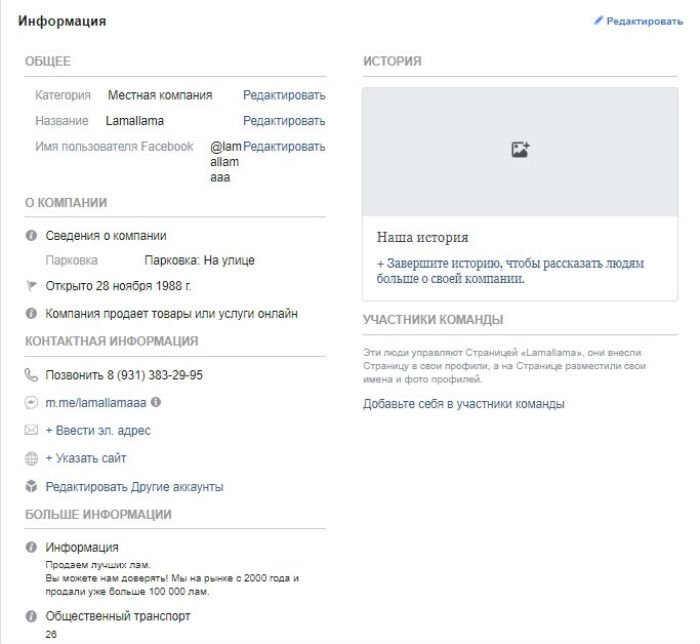Click the cube icon for Другие аккаунты

(31, 487)
